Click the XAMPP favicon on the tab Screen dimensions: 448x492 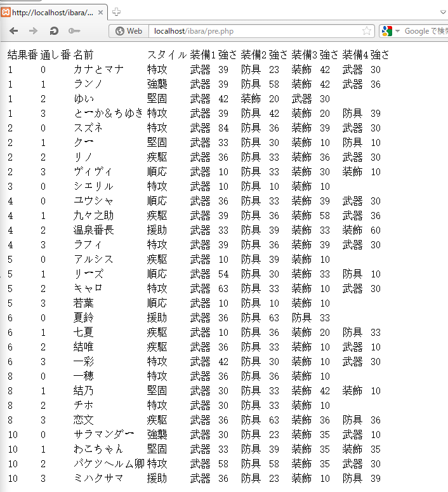click(x=6, y=13)
